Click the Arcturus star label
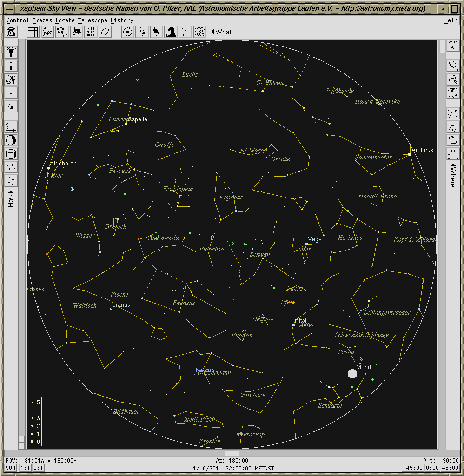 (423, 150)
